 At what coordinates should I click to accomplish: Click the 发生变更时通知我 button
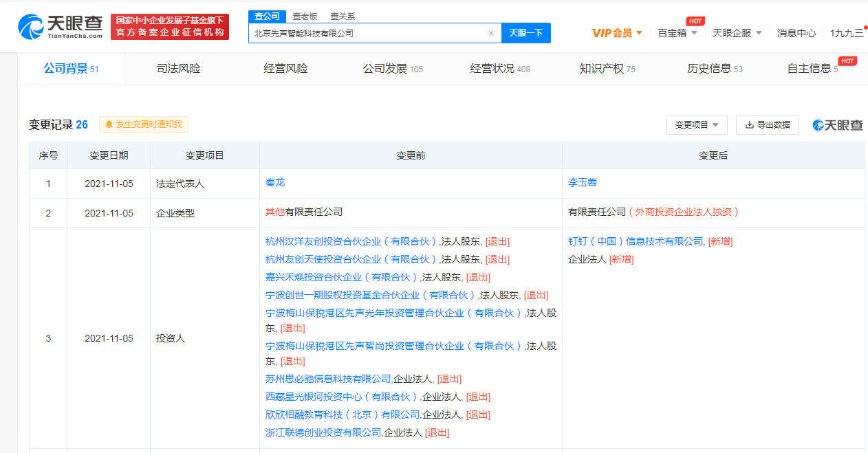144,124
